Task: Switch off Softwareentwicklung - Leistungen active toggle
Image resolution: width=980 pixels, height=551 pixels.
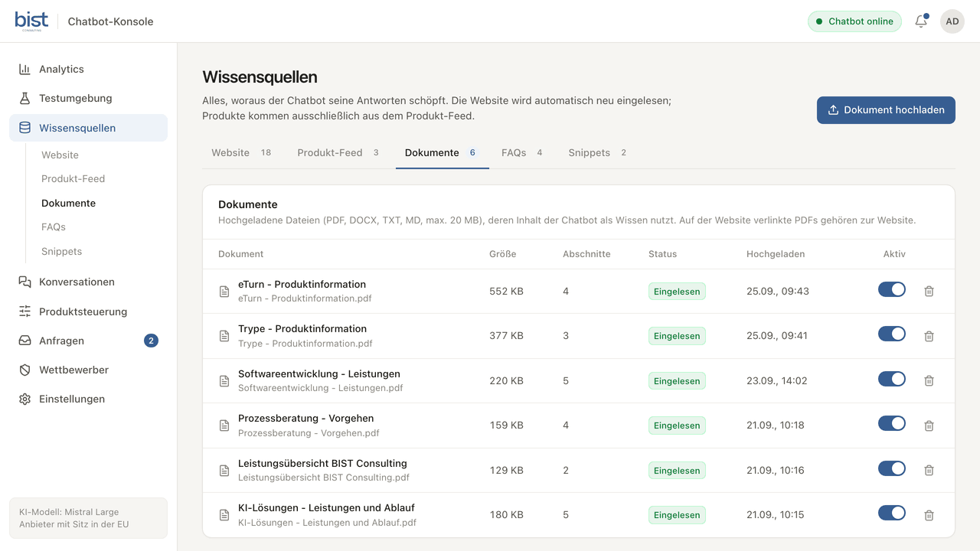Action: click(x=892, y=379)
